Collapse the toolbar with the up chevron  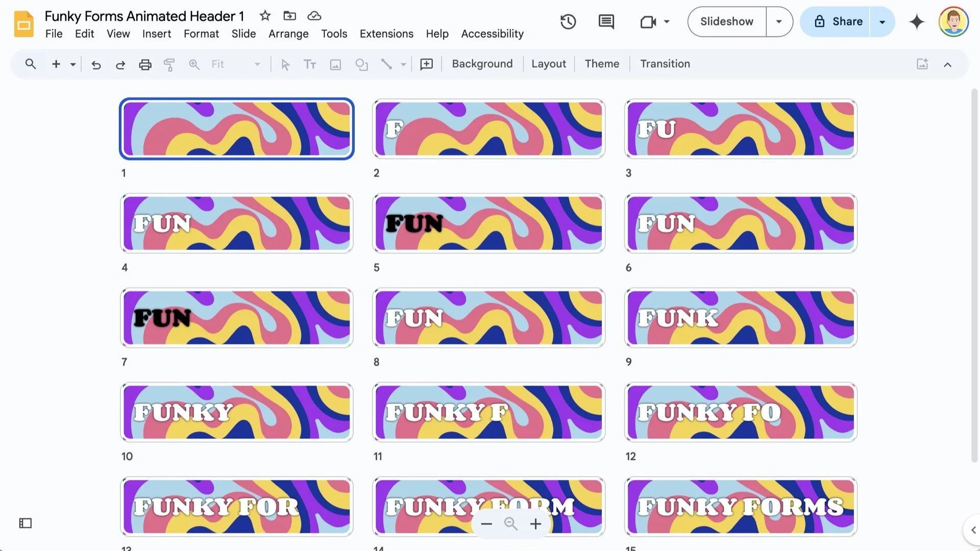click(x=947, y=64)
